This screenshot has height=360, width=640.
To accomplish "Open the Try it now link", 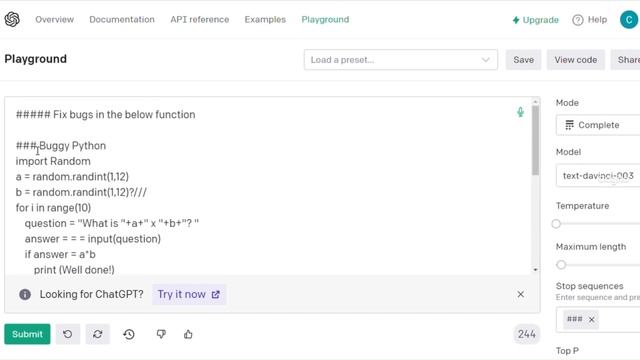I will click(189, 294).
